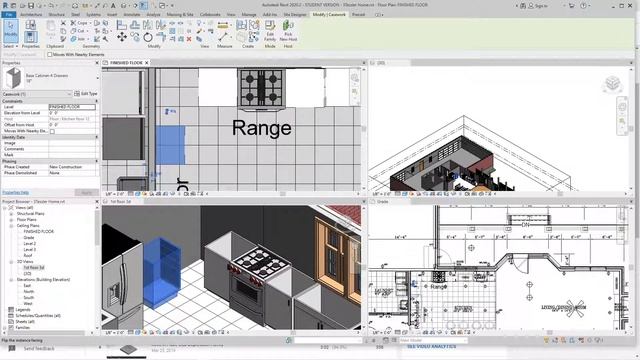The height and width of the screenshot is (360, 640).
Task: Switch to the FINISHED FLOOR view tab
Action: 126,63
